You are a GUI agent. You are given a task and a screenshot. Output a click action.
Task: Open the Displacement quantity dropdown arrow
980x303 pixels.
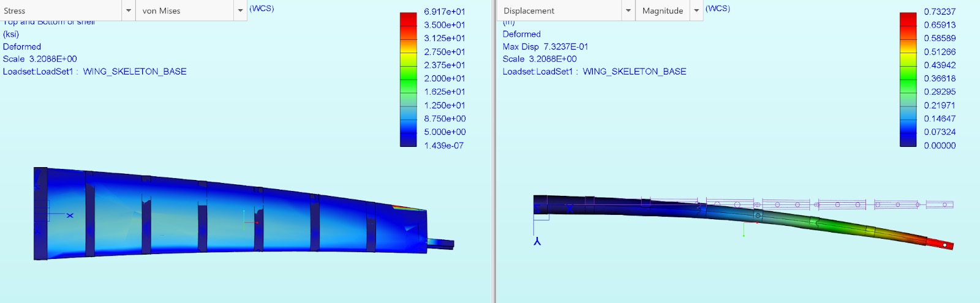tap(628, 10)
